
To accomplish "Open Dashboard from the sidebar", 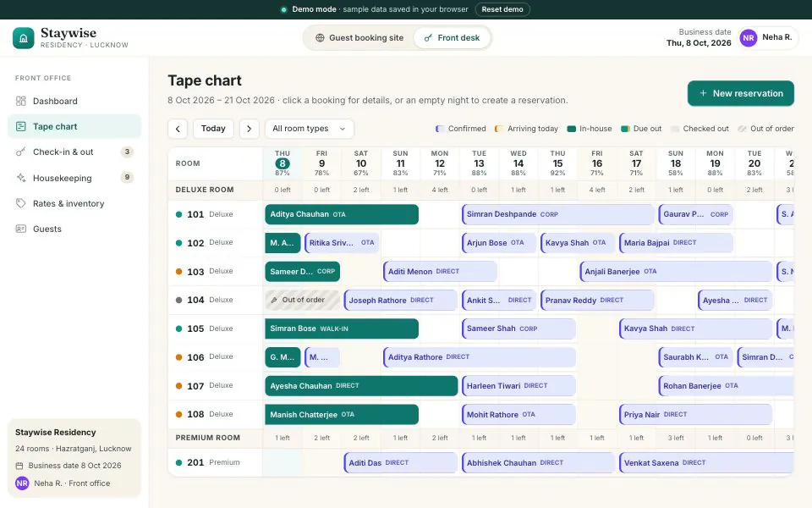I will [x=74, y=101].
